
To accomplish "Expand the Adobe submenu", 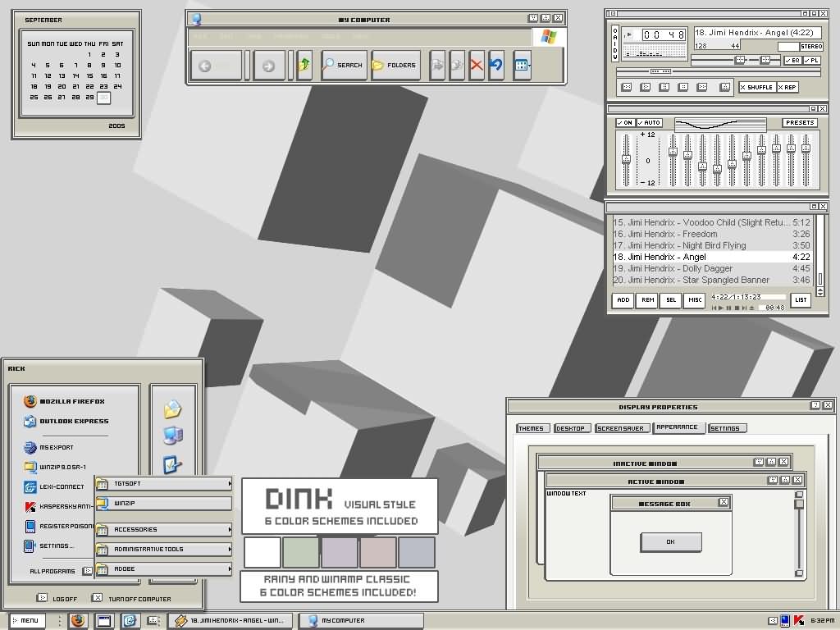I will [164, 569].
